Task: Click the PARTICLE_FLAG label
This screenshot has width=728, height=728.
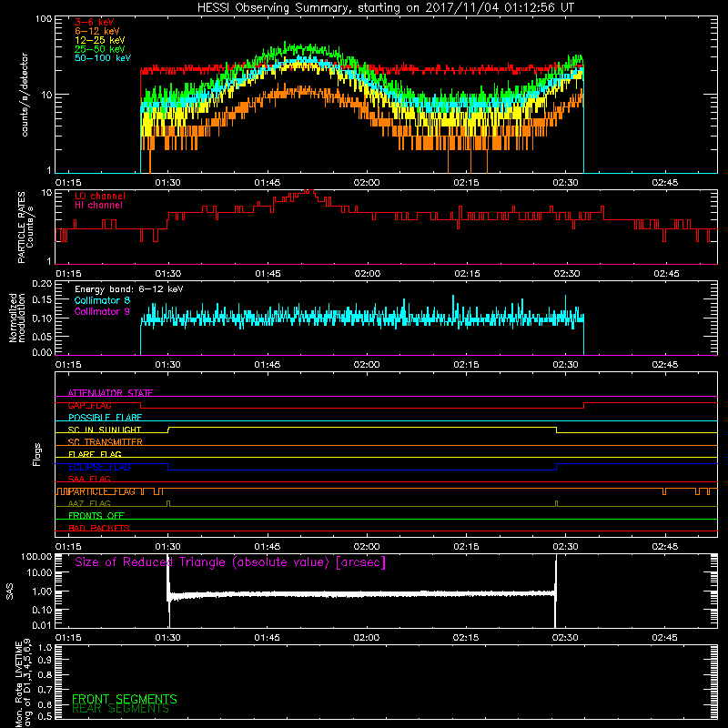Action: [x=102, y=491]
